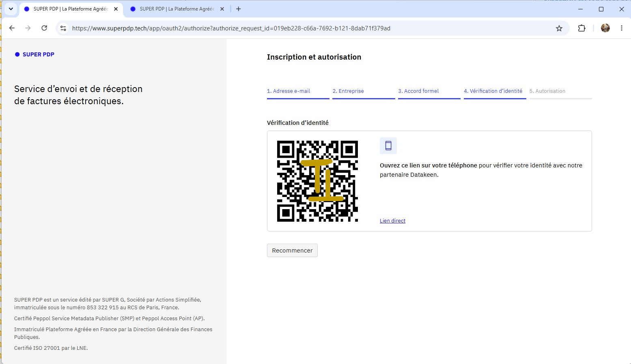The height and width of the screenshot is (364, 631).
Task: Click the SUPER PDP logo
Action: (x=34, y=54)
